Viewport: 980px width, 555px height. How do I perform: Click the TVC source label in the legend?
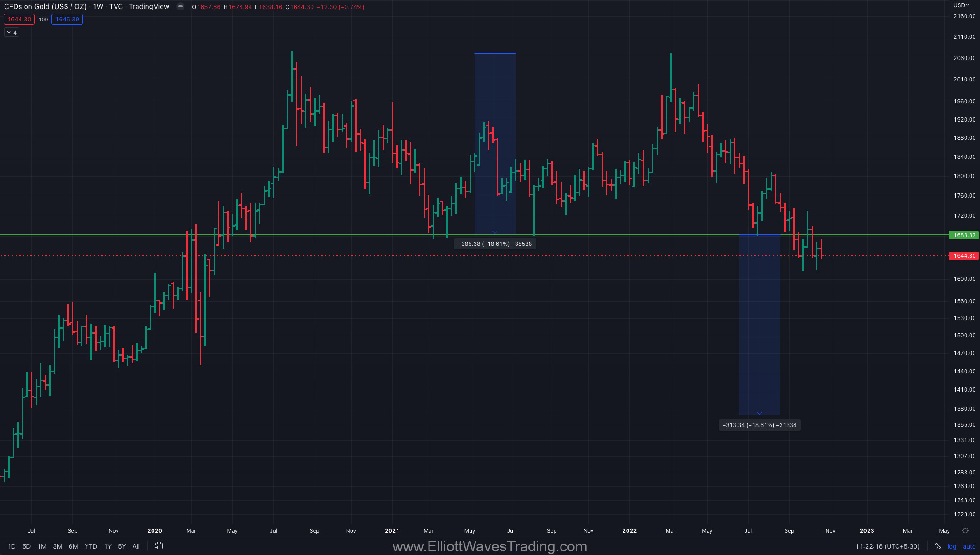point(116,7)
